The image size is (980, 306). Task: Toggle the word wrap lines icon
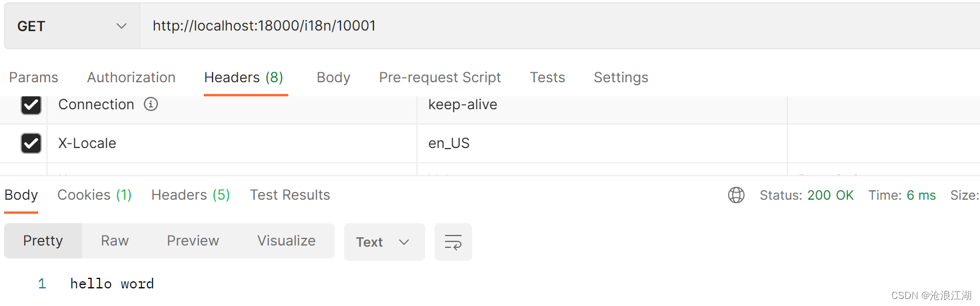pos(453,242)
